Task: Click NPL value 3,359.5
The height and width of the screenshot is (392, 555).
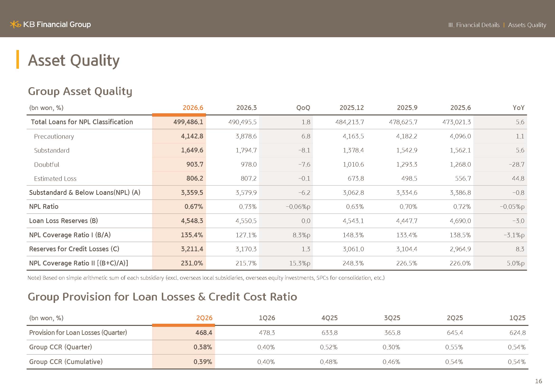Action: 192,193
